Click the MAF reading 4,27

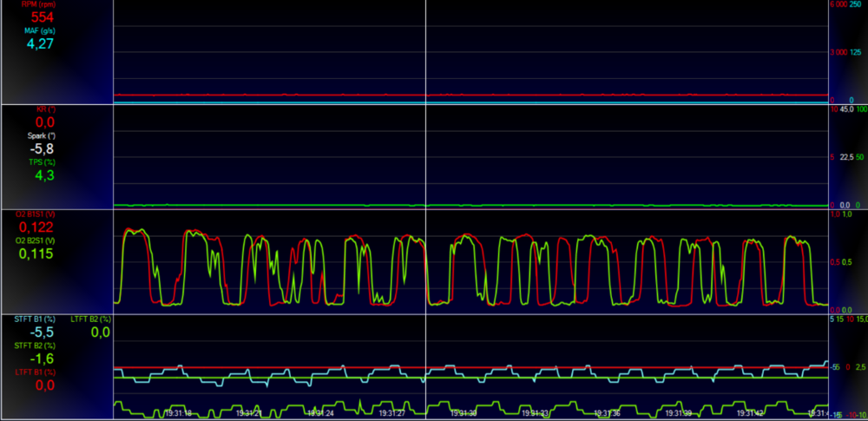(x=40, y=43)
